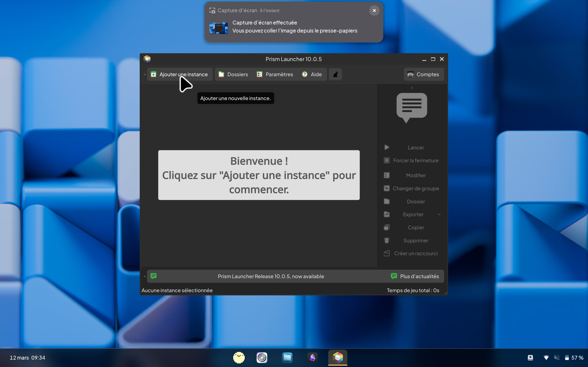Click the green news icon in the news bar
Viewport: 588px width, 367px height.
(x=153, y=276)
